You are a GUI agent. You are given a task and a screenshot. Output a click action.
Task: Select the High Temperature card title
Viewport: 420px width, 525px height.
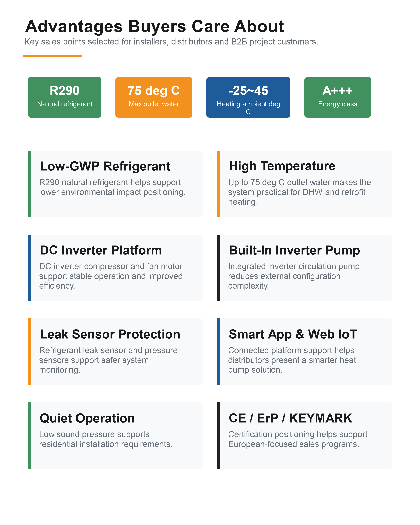(x=282, y=166)
